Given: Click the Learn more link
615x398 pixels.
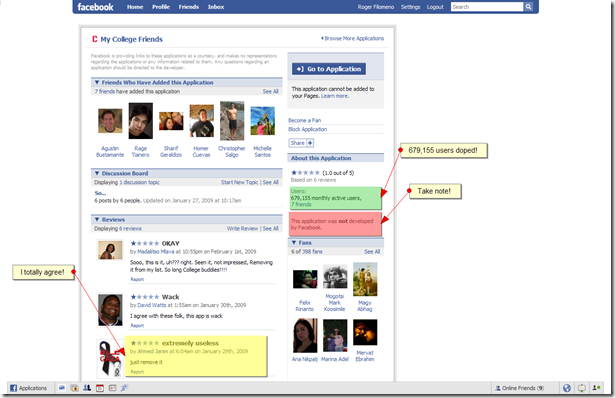Looking at the screenshot, I should 335,96.
